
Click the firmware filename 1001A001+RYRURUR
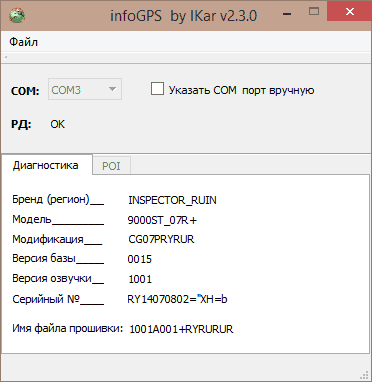pos(181,329)
